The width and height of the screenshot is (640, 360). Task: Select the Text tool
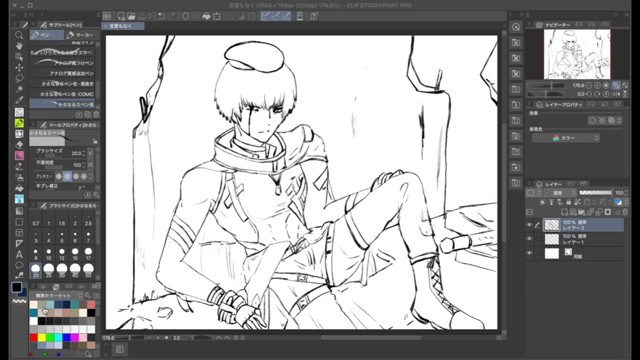coord(19,255)
